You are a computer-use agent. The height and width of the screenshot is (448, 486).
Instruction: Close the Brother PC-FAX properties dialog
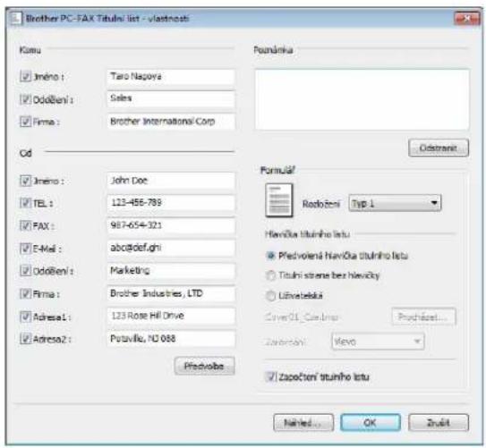pyautogui.click(x=466, y=19)
